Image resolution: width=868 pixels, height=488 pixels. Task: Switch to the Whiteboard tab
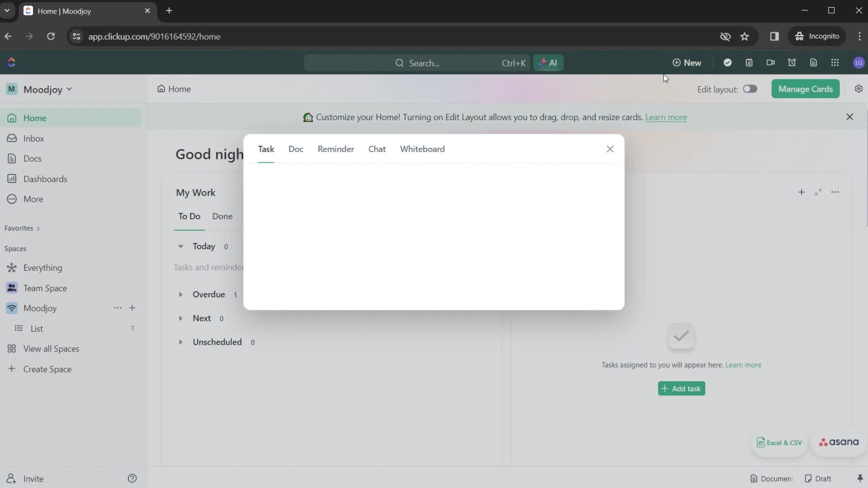tap(422, 149)
